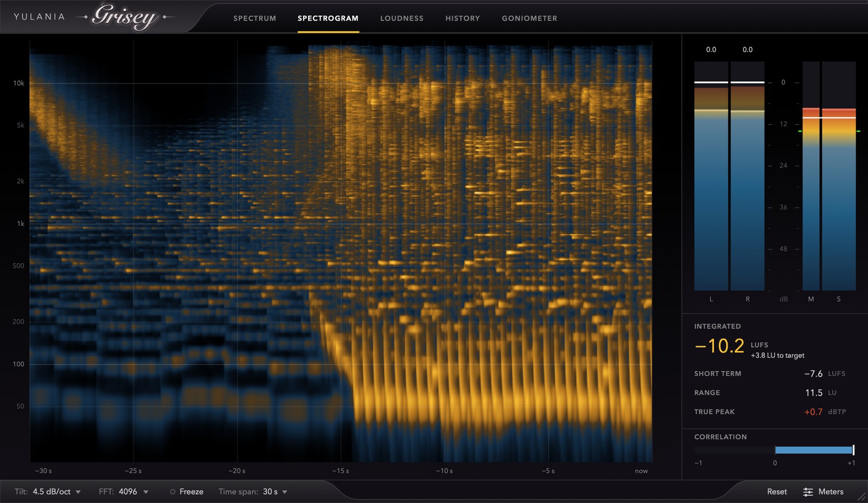Viewport: 868px width, 503px height.
Task: Click the '+3.8 LU to target' text
Action: (777, 356)
